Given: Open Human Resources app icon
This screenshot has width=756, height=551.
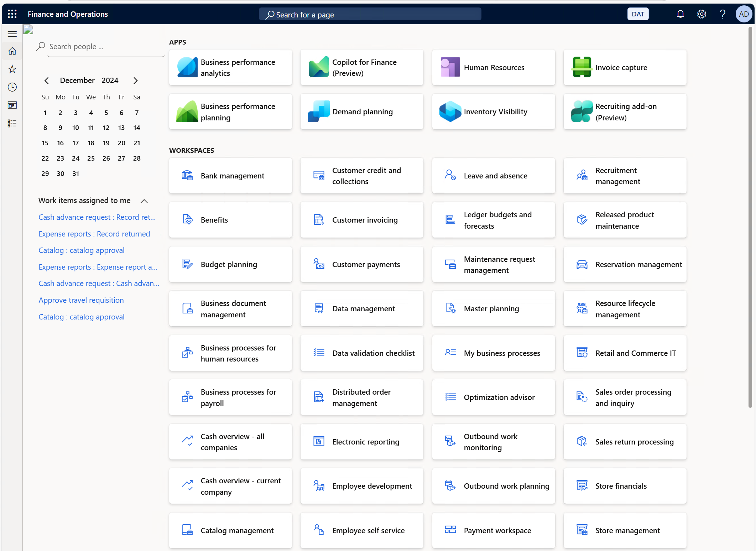Looking at the screenshot, I should pos(450,67).
